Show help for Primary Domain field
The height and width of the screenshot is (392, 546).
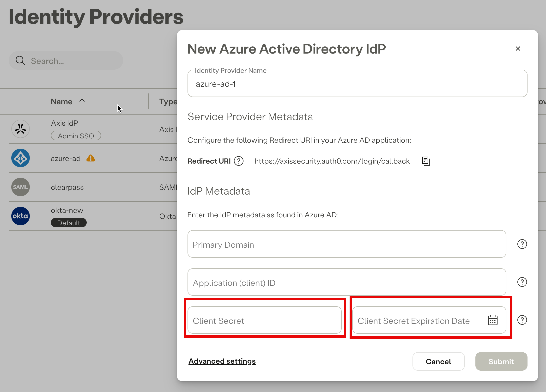(x=522, y=244)
